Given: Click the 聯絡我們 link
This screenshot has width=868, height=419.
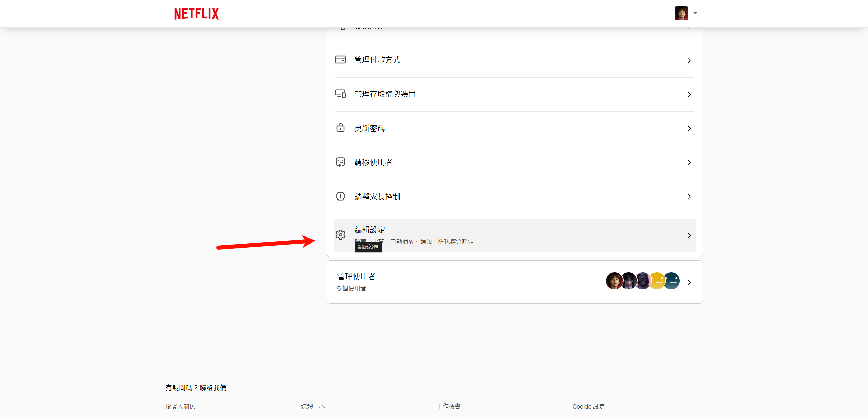Looking at the screenshot, I should [x=213, y=388].
